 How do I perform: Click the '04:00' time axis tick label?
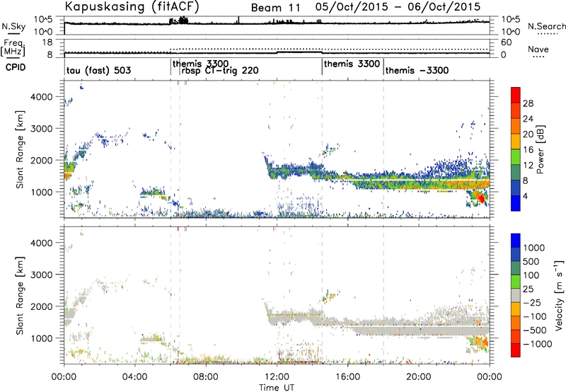pos(134,377)
